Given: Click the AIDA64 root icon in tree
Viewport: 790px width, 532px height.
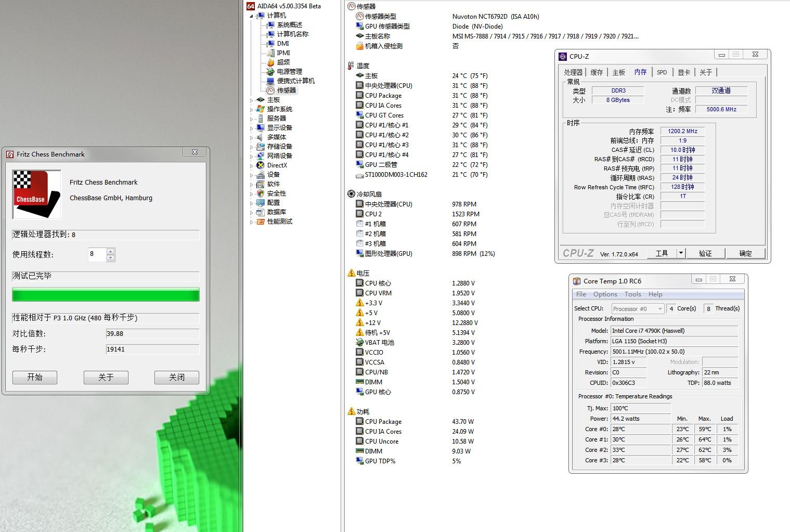Looking at the screenshot, I should point(251,6).
